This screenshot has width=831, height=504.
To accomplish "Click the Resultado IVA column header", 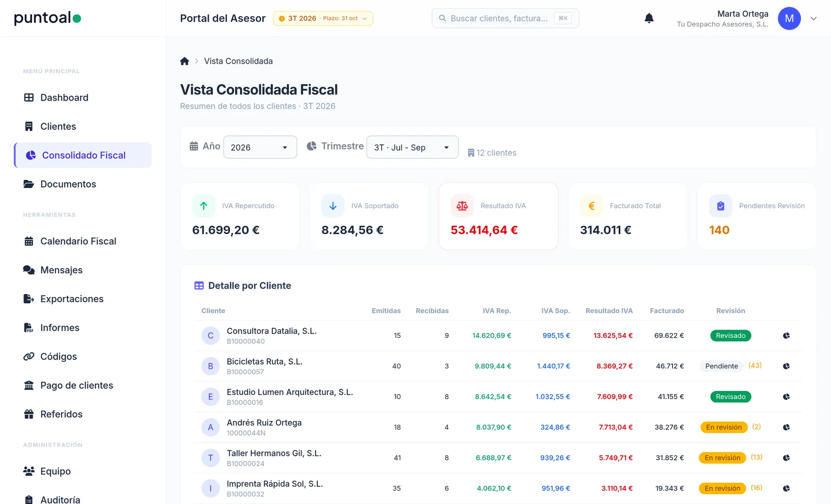I will coord(609,311).
